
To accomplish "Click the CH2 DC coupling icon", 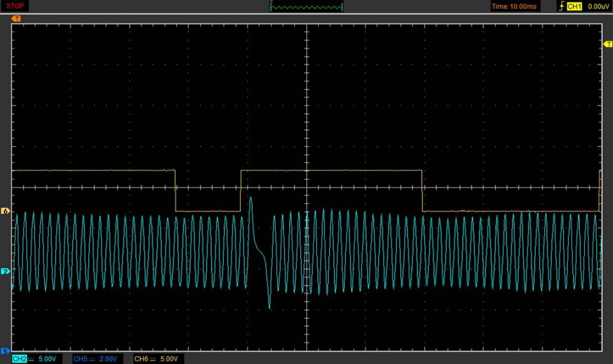I will (x=31, y=358).
